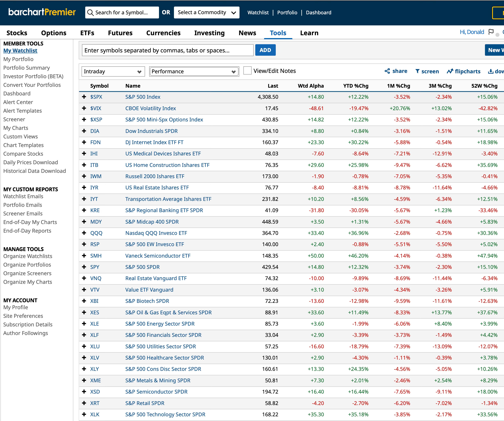This screenshot has height=421, width=504.
Task: Open the ETFs menu
Action: click(87, 33)
